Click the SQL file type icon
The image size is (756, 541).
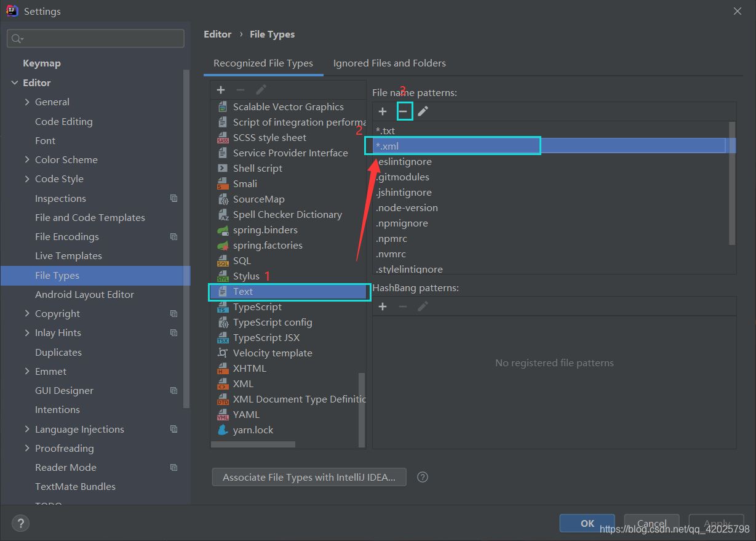tap(223, 261)
